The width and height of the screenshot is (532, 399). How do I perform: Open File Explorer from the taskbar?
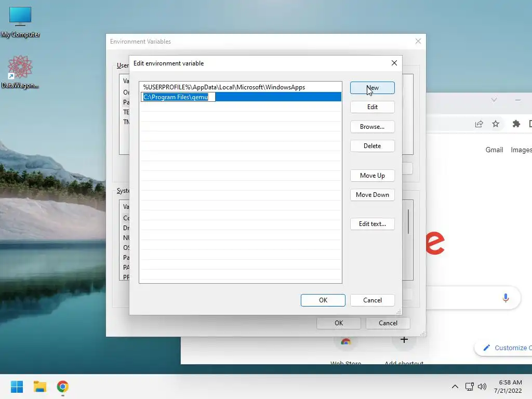(x=39, y=387)
